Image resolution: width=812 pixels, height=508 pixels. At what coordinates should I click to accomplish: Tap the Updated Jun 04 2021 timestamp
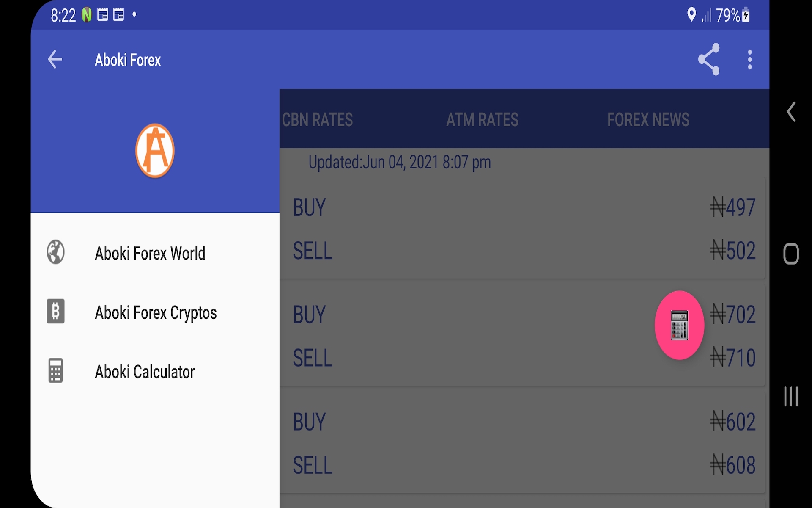coord(399,162)
